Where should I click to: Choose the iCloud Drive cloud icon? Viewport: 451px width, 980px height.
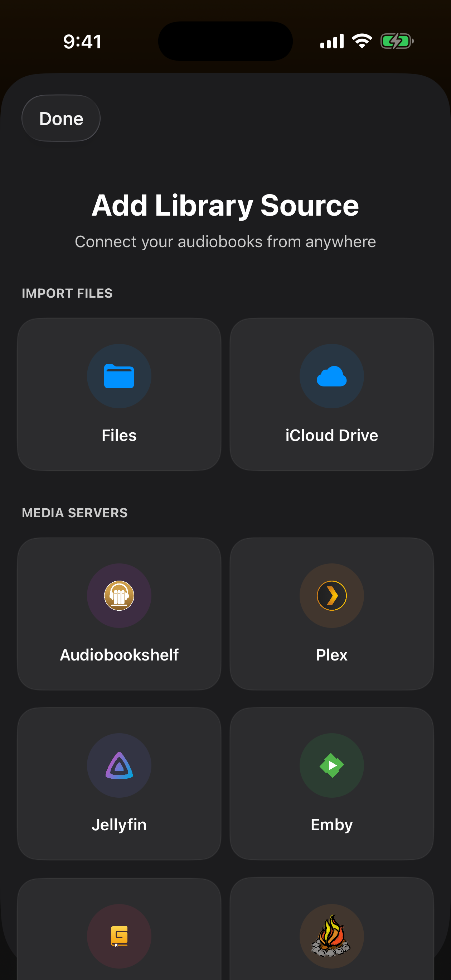coord(331,376)
